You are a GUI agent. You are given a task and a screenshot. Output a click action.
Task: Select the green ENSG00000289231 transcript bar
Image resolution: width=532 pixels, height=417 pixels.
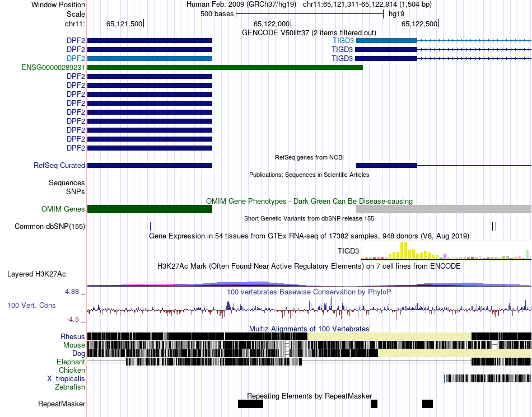[225, 68]
